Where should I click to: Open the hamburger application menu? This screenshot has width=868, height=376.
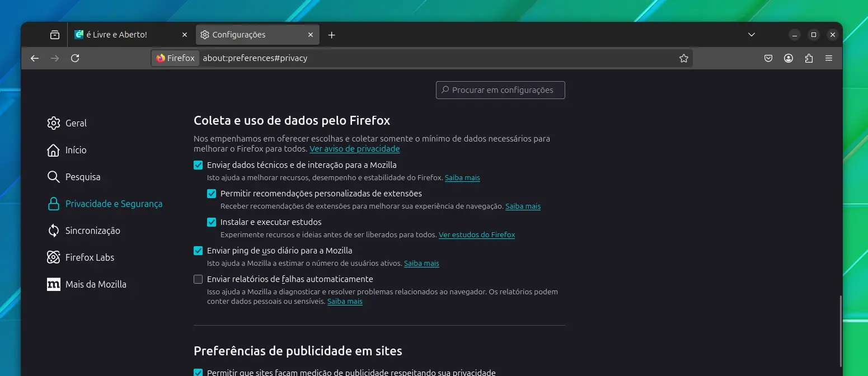829,58
